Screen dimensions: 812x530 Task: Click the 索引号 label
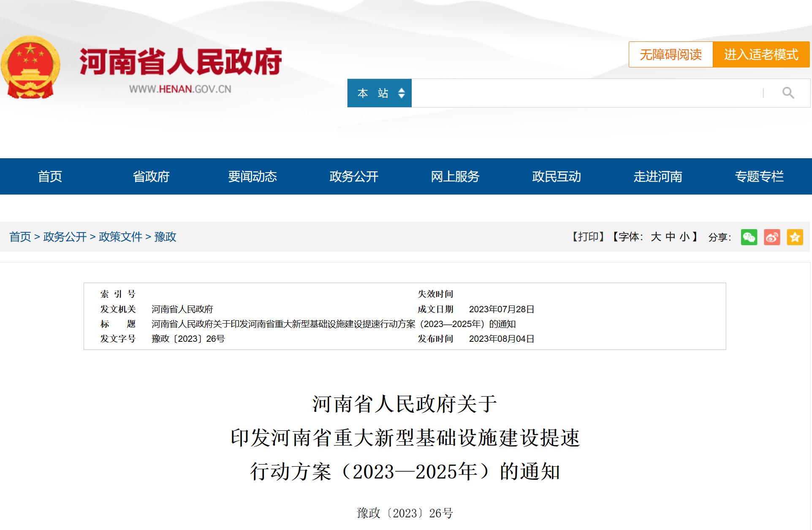pyautogui.click(x=118, y=294)
